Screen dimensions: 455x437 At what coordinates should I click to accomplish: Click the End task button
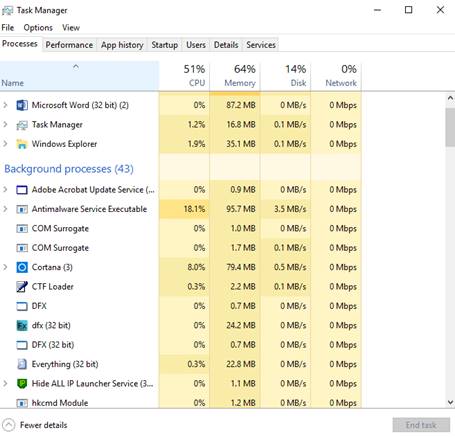[421, 425]
